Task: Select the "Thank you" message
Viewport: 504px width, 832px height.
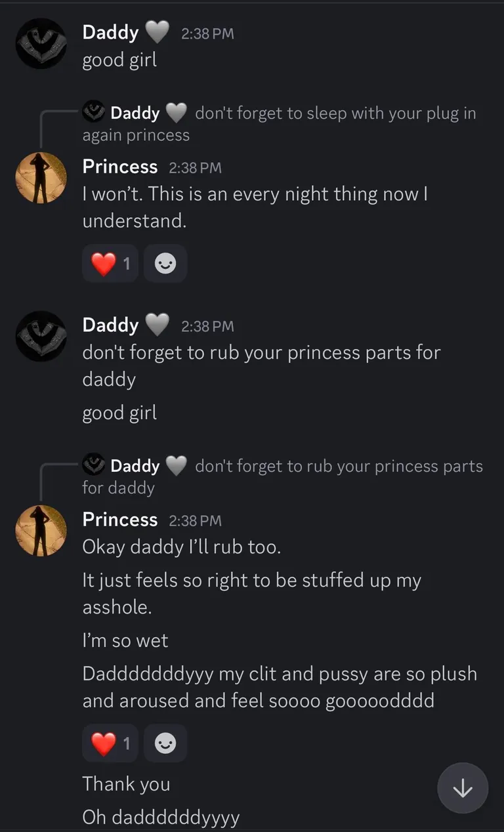Action: (126, 783)
